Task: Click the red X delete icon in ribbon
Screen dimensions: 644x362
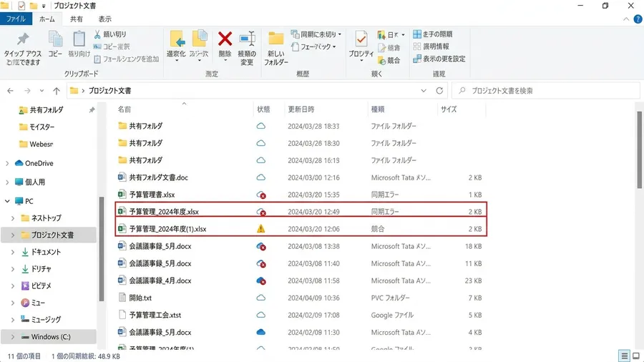Action: click(x=225, y=39)
